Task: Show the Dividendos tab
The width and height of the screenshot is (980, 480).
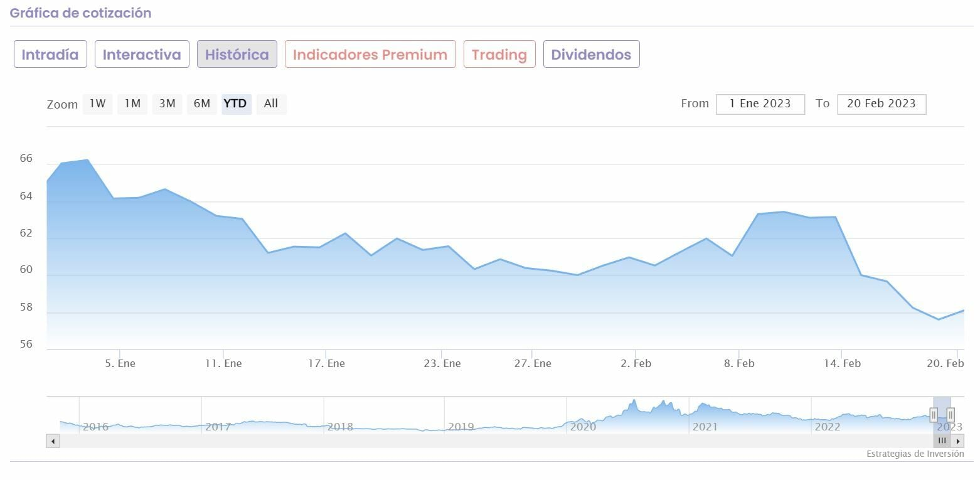Action: 591,55
